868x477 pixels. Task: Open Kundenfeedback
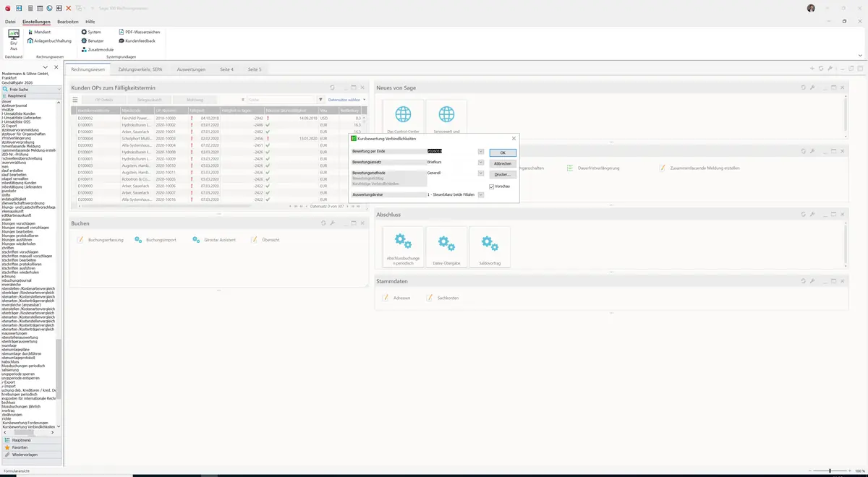137,40
